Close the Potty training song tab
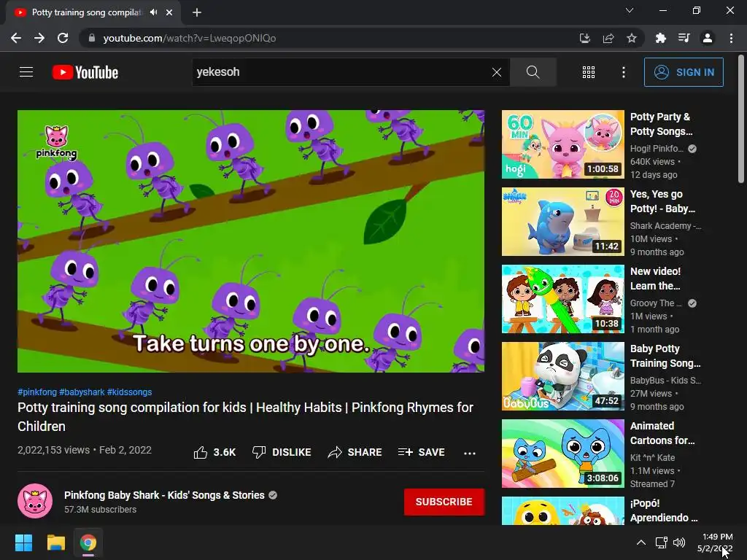 pyautogui.click(x=169, y=12)
